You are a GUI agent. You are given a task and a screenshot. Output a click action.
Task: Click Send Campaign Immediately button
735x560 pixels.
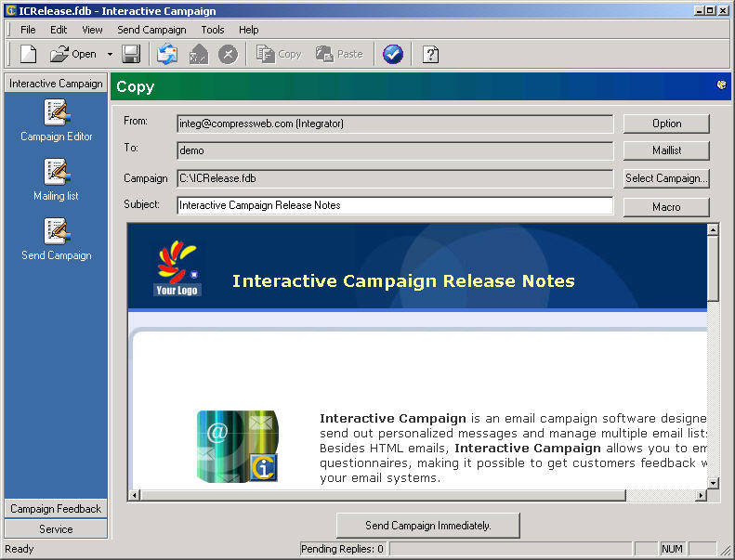click(428, 526)
